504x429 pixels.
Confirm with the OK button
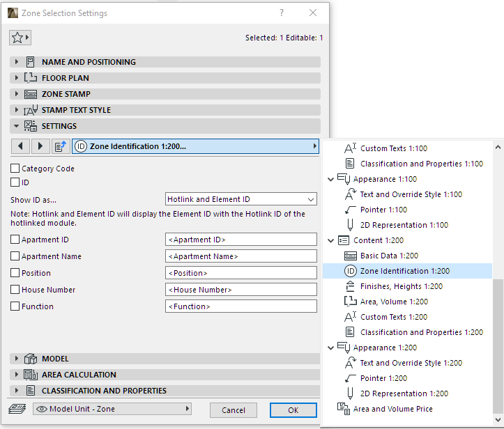tap(293, 410)
